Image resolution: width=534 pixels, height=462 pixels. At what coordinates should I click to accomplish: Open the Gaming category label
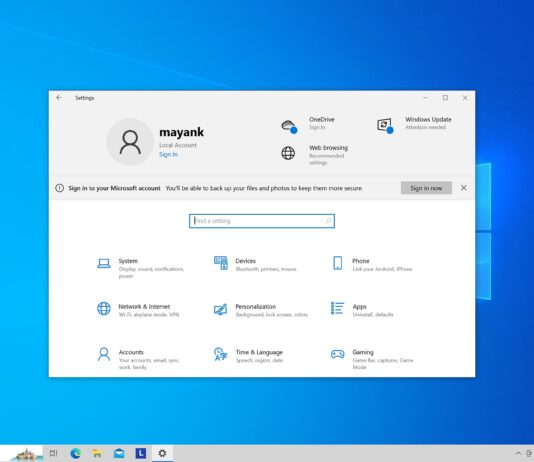coord(363,352)
